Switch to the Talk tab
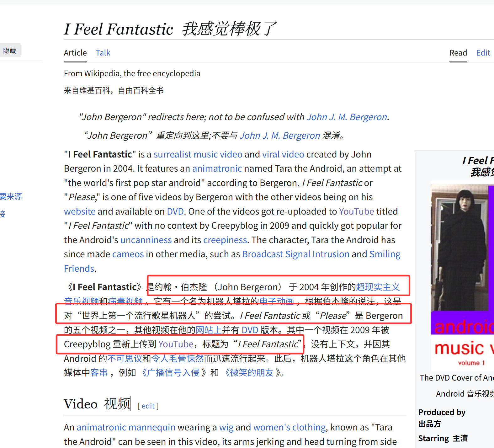 103,53
